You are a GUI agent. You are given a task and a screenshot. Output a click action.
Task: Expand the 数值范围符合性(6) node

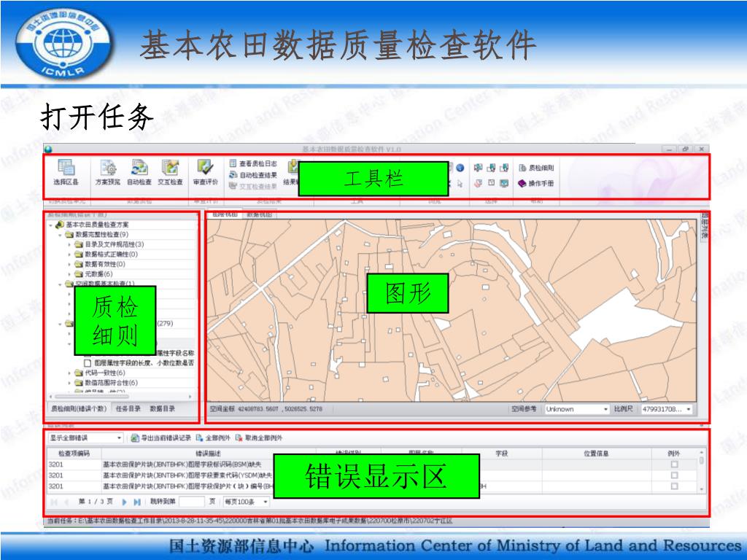pos(69,383)
